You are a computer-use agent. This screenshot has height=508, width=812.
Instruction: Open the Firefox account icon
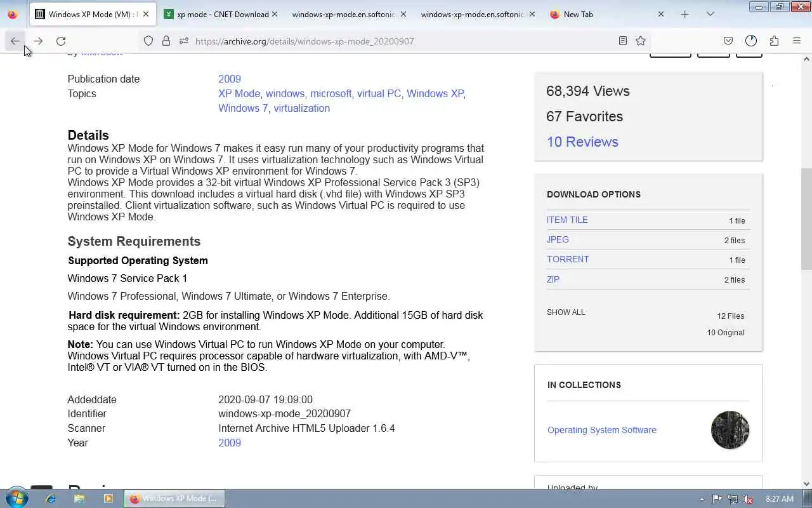751,41
